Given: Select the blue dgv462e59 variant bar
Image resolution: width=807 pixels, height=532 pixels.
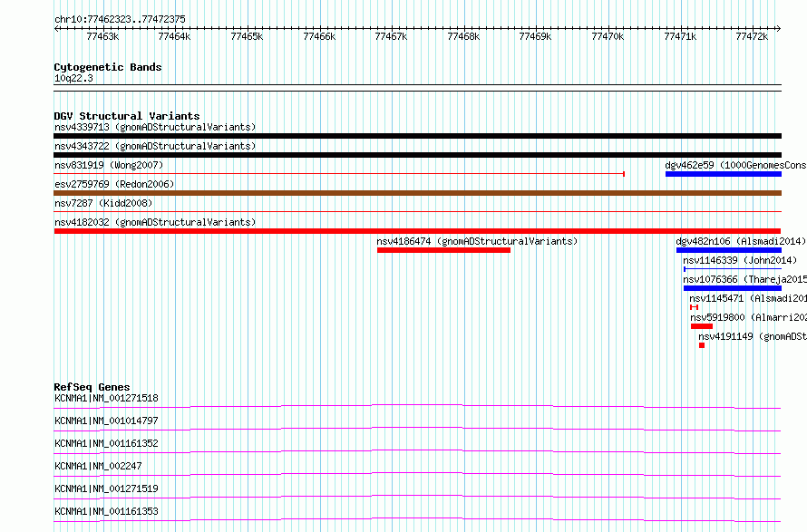Looking at the screenshot, I should (x=723, y=174).
